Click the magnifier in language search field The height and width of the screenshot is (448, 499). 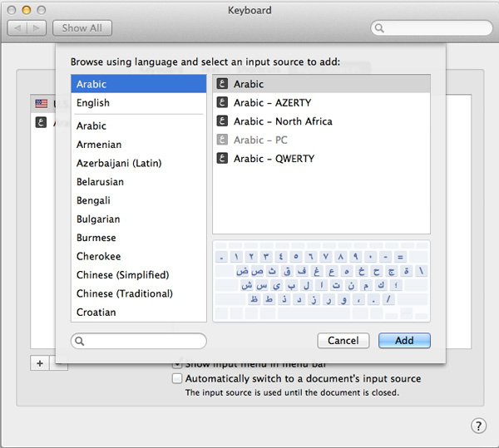[x=81, y=341]
